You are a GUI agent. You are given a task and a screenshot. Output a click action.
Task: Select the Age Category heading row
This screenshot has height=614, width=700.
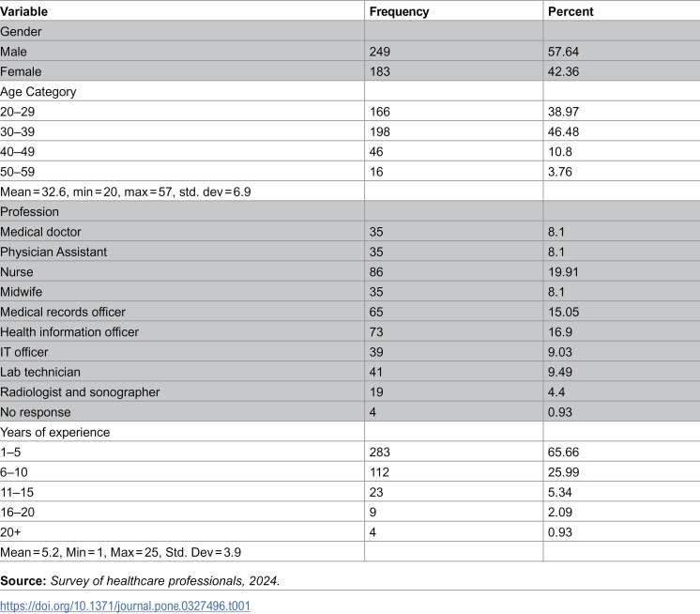click(350, 91)
